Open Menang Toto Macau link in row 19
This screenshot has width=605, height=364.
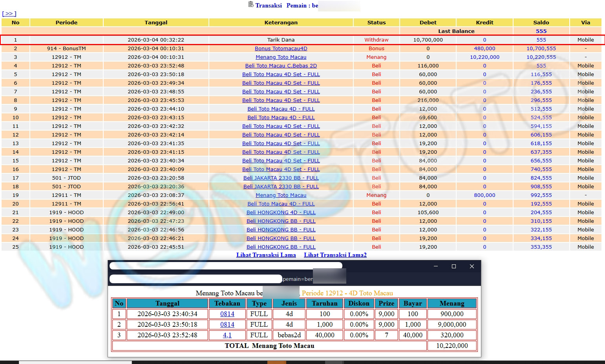tap(281, 195)
